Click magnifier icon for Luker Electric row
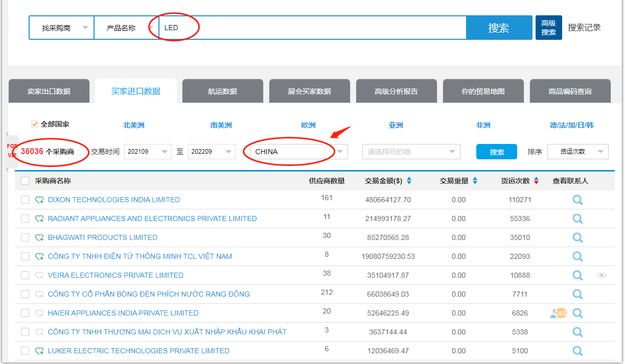The width and height of the screenshot is (625, 364). coord(577,351)
